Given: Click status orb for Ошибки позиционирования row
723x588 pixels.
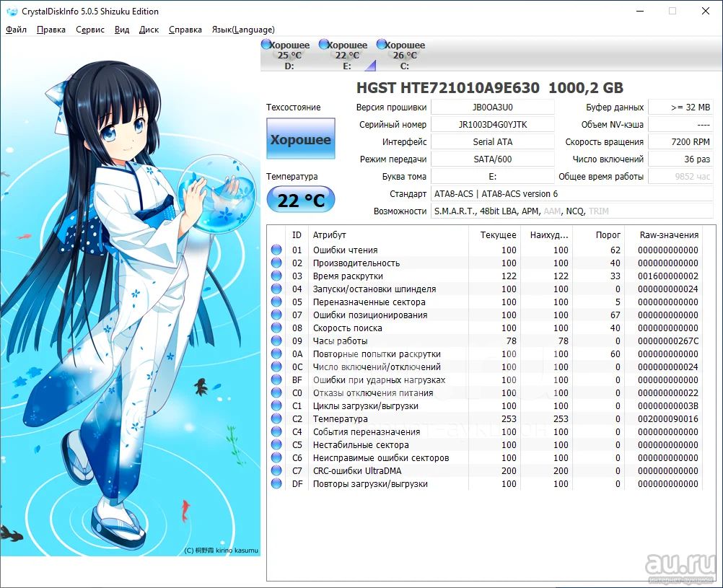Looking at the screenshot, I should tap(276, 315).
